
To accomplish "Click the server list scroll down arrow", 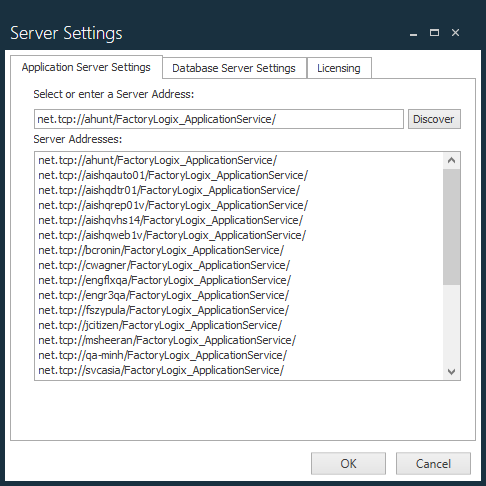I will pos(451,371).
